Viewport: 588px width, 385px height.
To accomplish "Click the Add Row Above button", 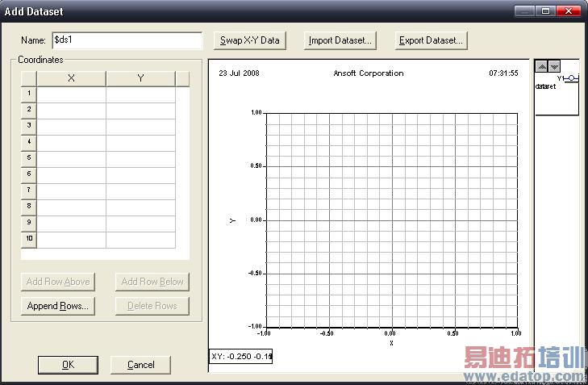I will pyautogui.click(x=58, y=282).
